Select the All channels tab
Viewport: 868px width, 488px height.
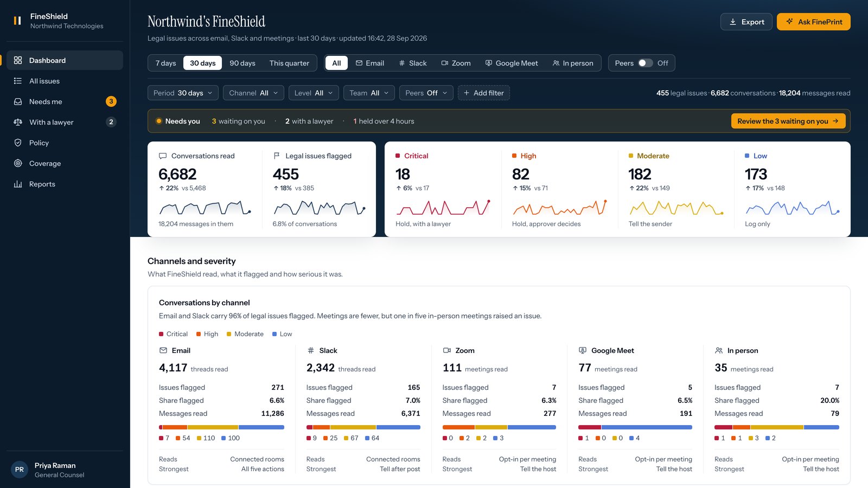336,63
